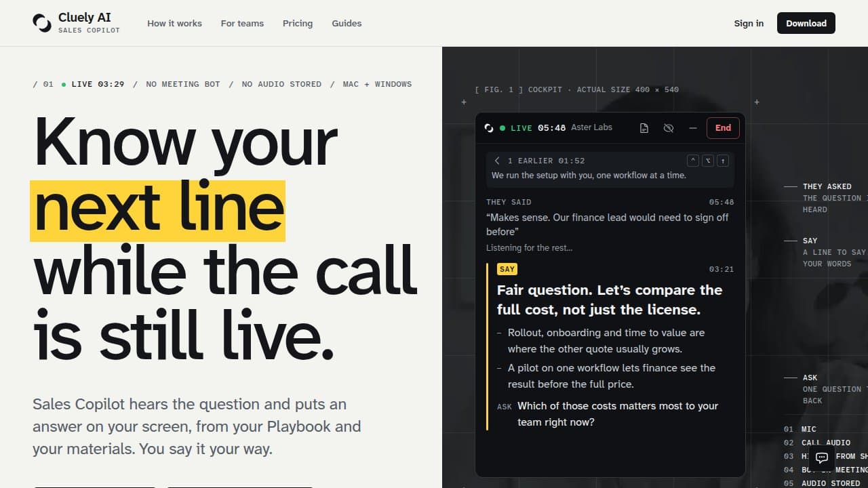This screenshot has width=868, height=488.
Task: Click the THEY SAID label
Action: 509,202
